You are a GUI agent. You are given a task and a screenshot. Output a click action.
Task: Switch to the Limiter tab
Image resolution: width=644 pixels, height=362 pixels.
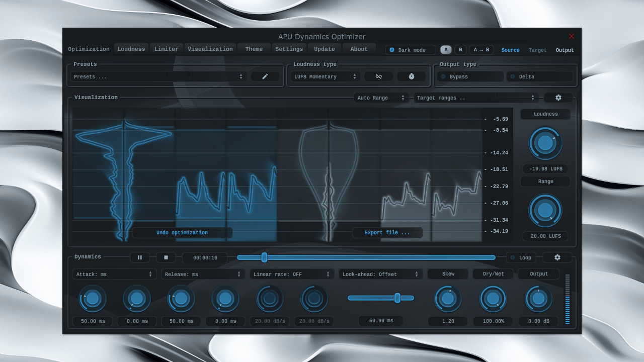click(x=167, y=49)
